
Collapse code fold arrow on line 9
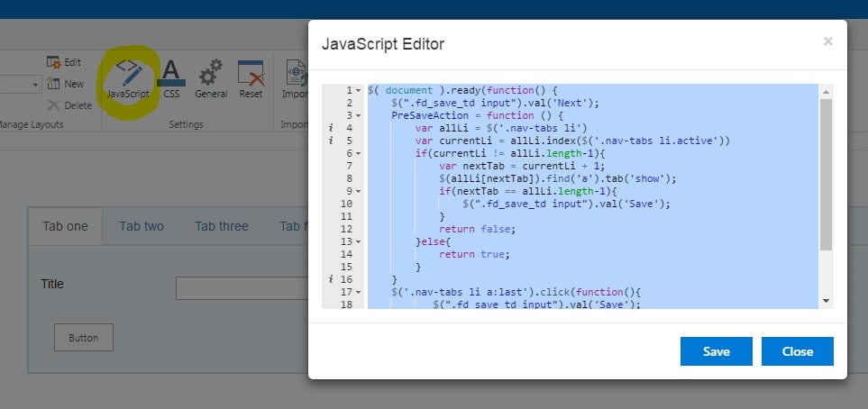coord(359,191)
